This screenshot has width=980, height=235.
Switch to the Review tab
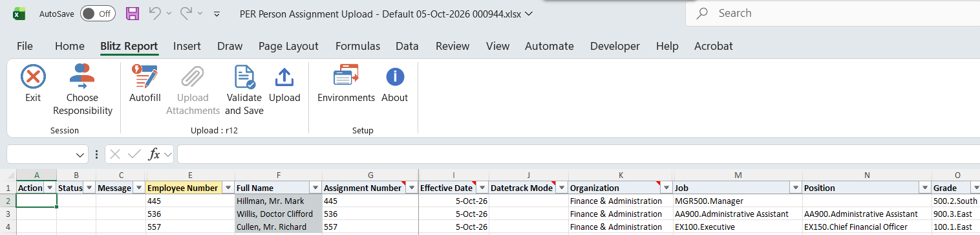coord(453,46)
